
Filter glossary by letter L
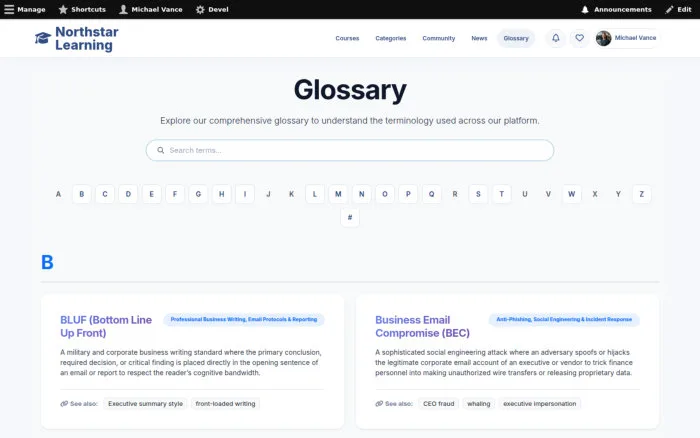[x=315, y=194]
